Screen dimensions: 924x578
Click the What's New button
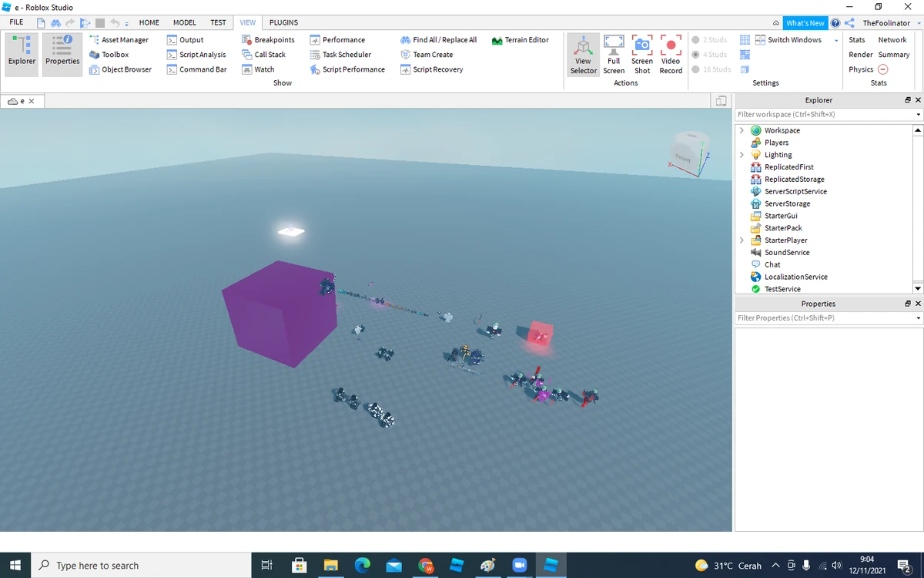[x=805, y=22]
